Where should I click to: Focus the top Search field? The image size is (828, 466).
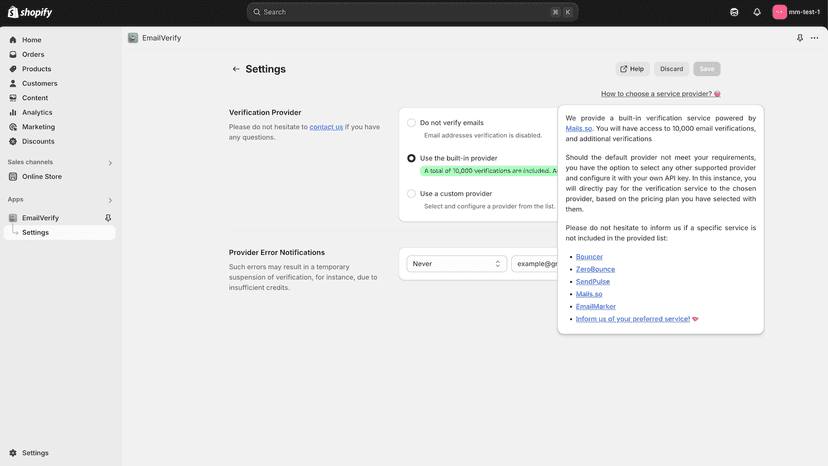click(x=412, y=12)
